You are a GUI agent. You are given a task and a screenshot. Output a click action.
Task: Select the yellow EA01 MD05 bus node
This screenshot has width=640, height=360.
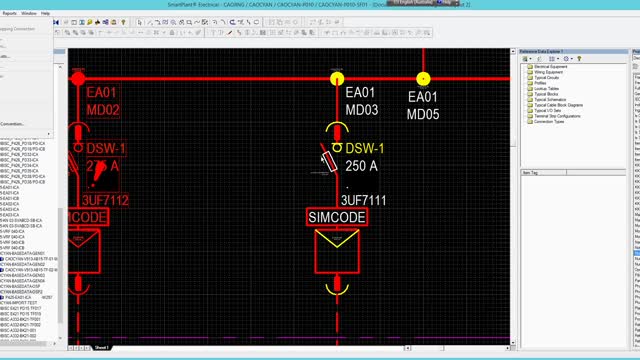pyautogui.click(x=423, y=79)
